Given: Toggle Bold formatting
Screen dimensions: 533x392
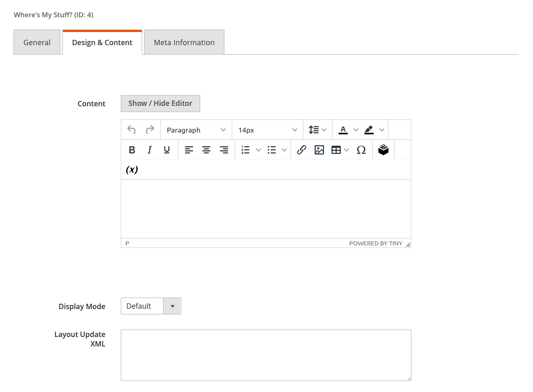Looking at the screenshot, I should (132, 149).
